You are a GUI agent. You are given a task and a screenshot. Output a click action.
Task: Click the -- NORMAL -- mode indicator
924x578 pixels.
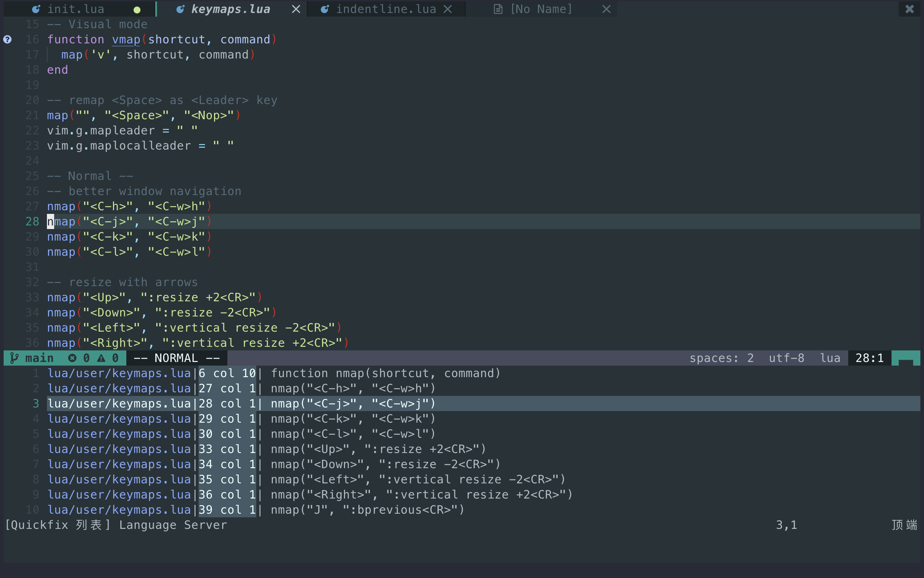(x=177, y=358)
